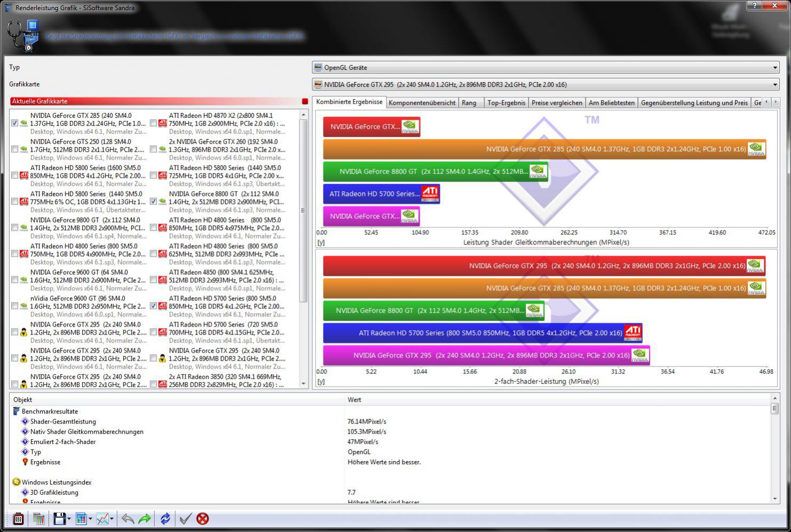Click the Aktuelle Grafikkarte red header
The height and width of the screenshot is (532, 791).
(x=155, y=101)
